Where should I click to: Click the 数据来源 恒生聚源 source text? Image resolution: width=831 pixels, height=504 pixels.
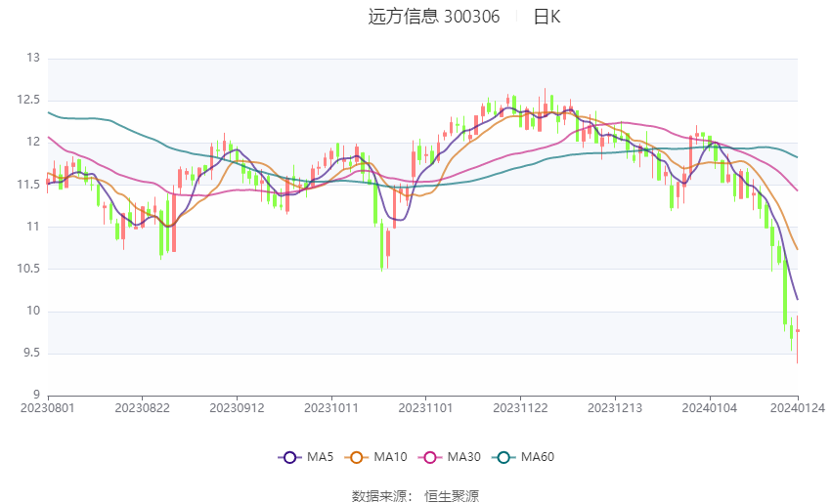pyautogui.click(x=415, y=496)
